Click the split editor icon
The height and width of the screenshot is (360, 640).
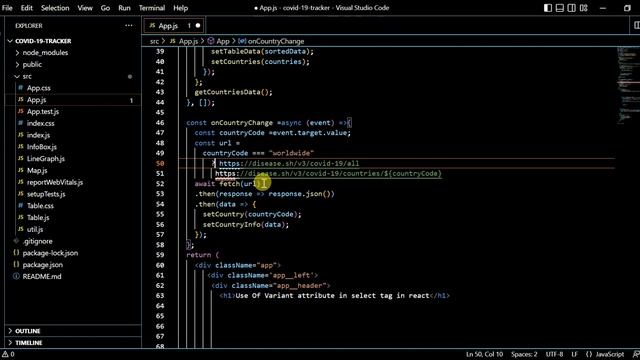pyautogui.click(x=636, y=25)
